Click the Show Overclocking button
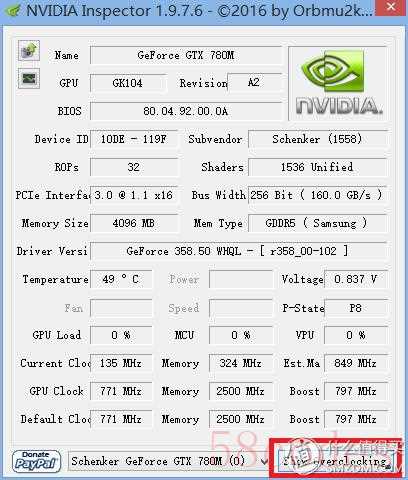This screenshot has height=480, width=408. 335,461
